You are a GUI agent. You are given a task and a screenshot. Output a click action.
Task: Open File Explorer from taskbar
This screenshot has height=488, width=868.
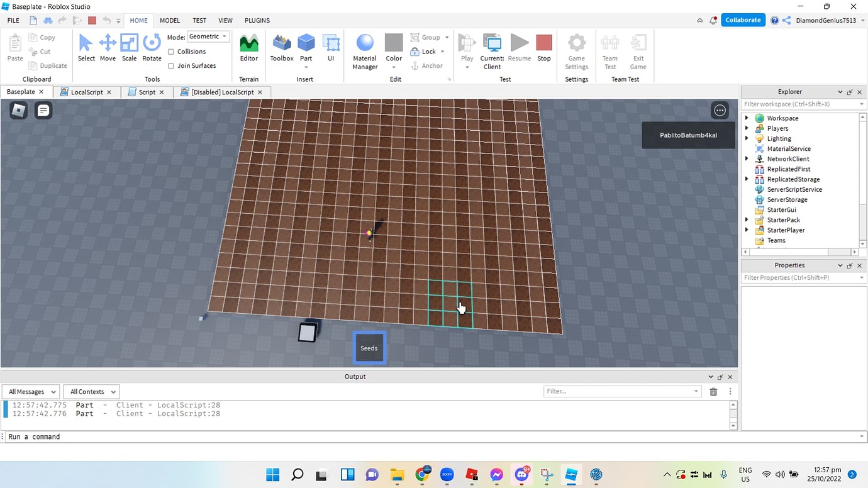coord(397,475)
